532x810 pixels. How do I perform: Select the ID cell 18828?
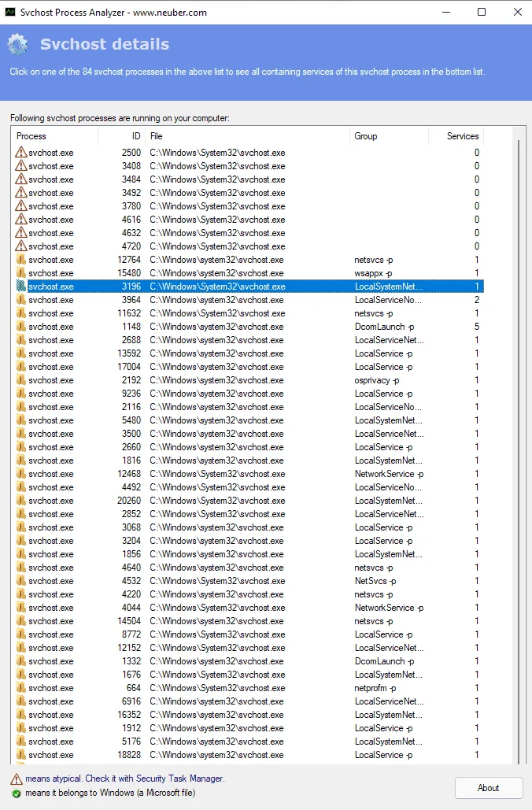pos(129,755)
